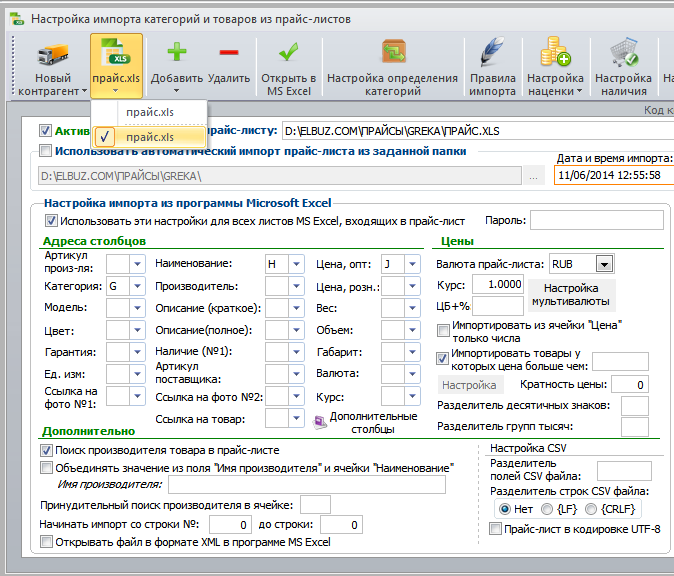This screenshot has height=576, width=674.
Task: Expand the Валюта прайс-листа RUB dropdown
Action: [604, 264]
